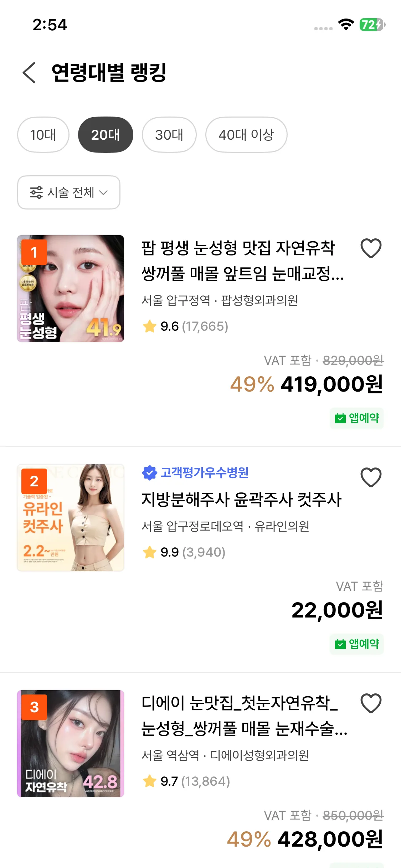
Task: Tap the battery indicator icon
Action: tap(372, 25)
